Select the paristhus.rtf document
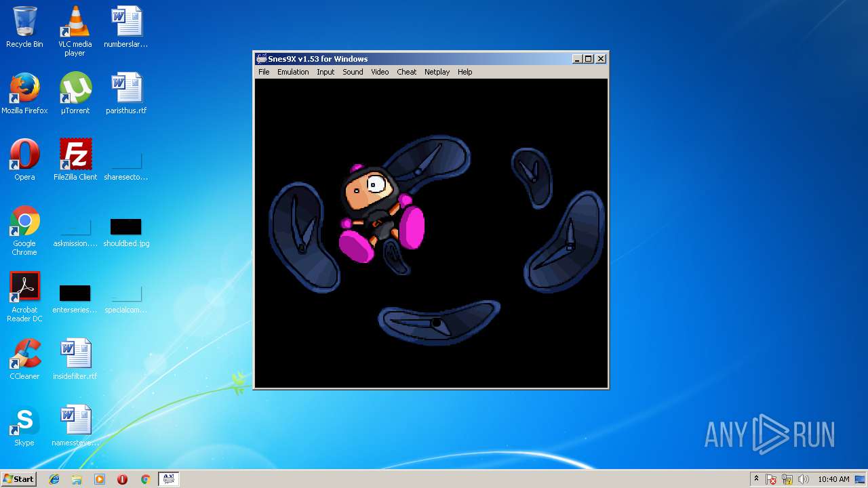 (126, 94)
